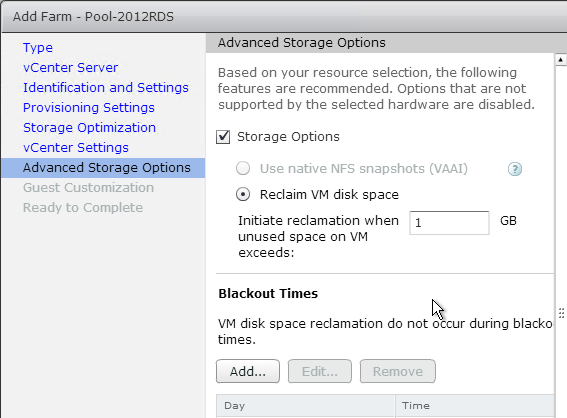Viewport: 567px width, 418px height.
Task: Sort by the Day column header
Action: pos(306,406)
